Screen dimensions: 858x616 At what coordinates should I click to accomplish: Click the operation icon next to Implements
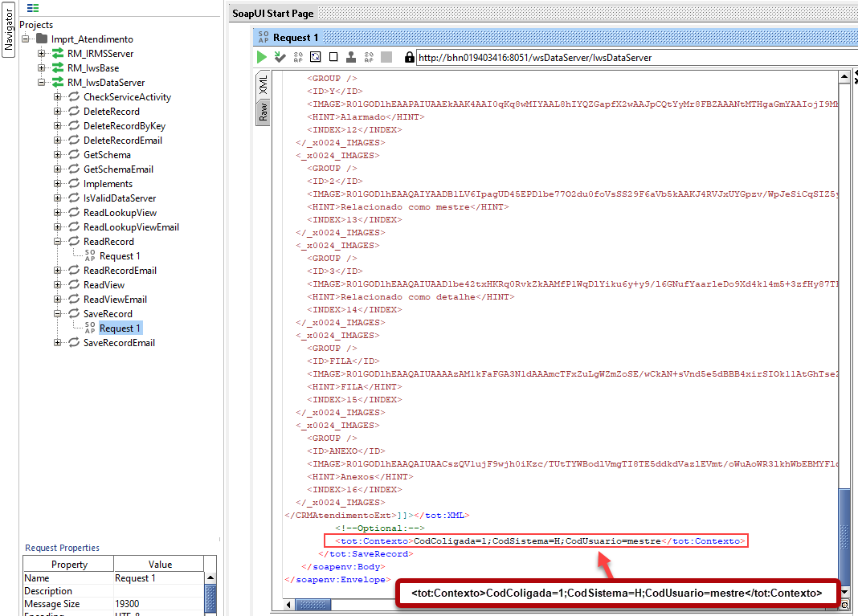[x=74, y=183]
